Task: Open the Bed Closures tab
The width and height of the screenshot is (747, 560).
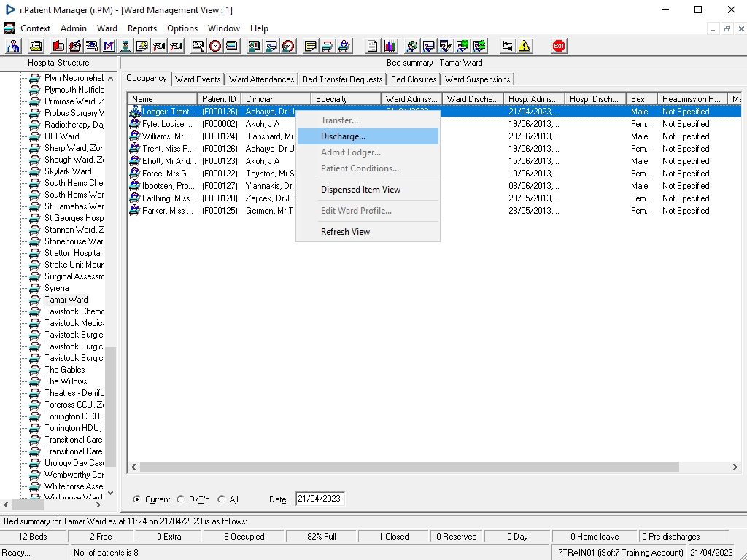Action: [x=414, y=79]
